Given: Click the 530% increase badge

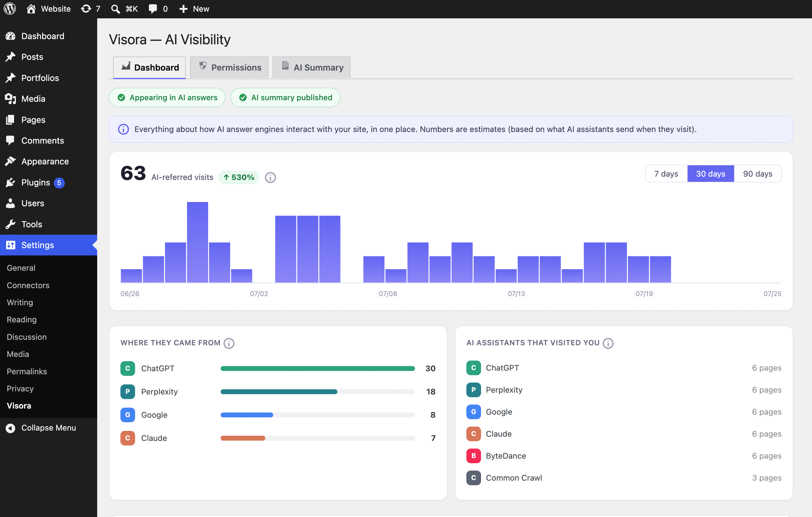Looking at the screenshot, I should (239, 178).
